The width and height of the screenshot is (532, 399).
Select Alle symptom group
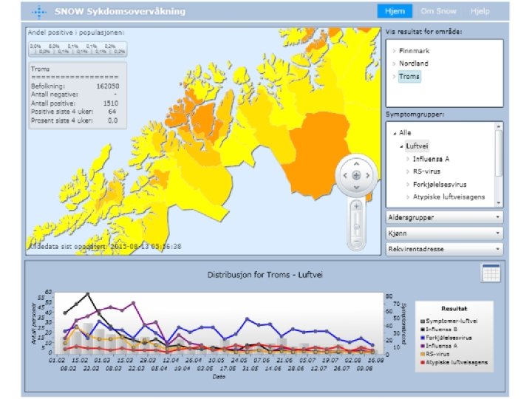[x=405, y=133]
